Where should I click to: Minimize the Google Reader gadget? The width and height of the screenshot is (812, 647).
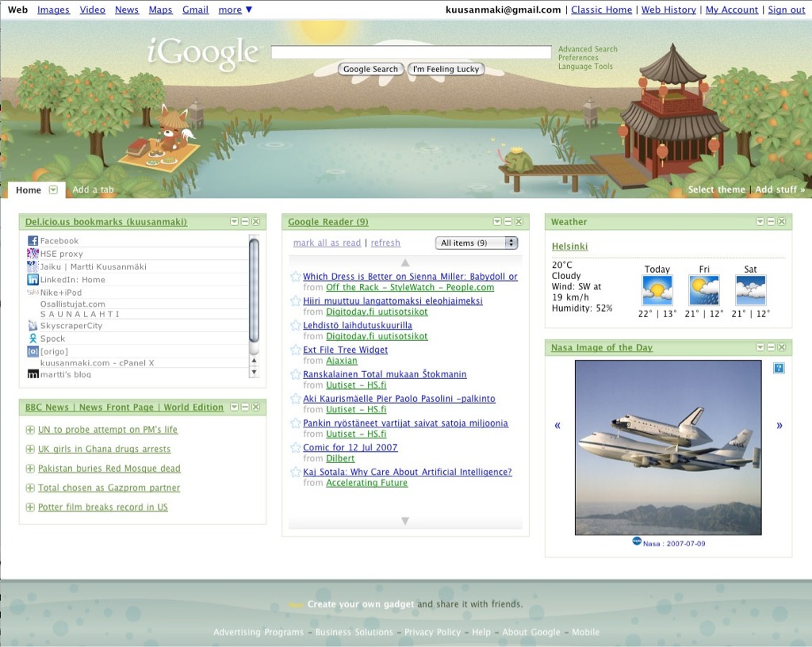pyautogui.click(x=507, y=222)
